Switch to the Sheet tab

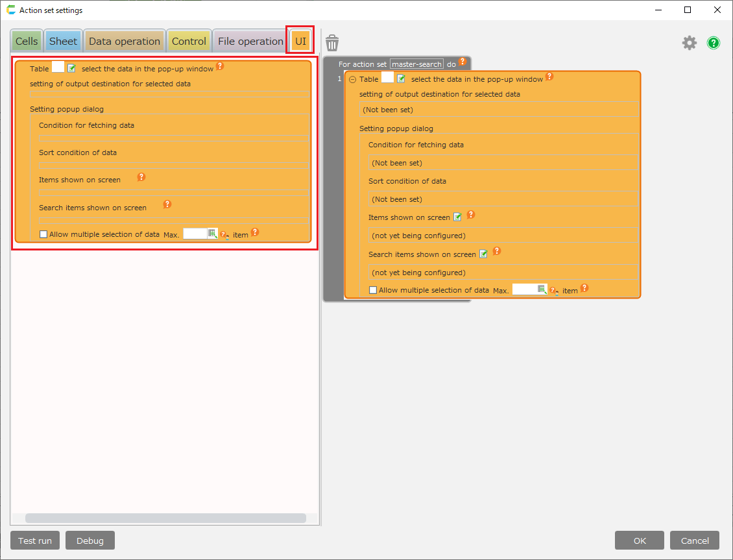[x=63, y=40]
